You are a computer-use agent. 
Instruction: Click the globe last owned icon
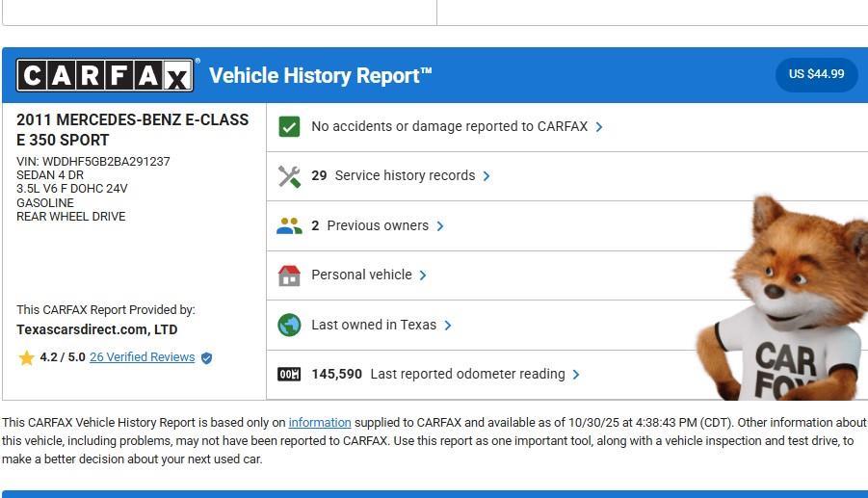[289, 325]
